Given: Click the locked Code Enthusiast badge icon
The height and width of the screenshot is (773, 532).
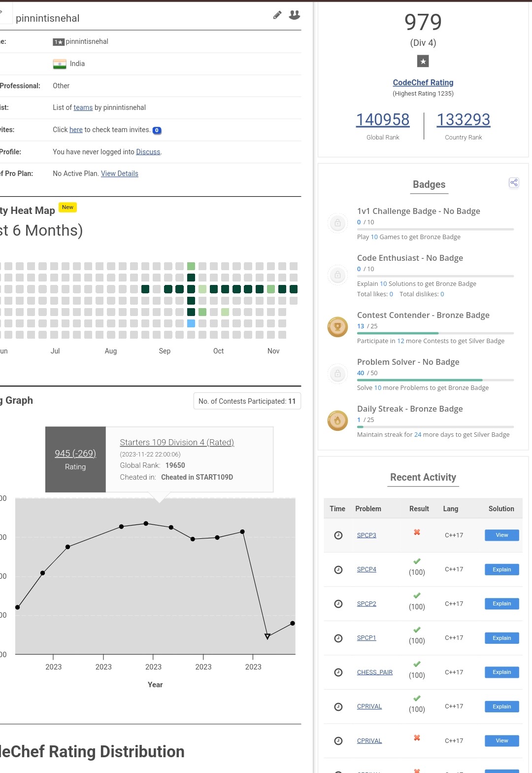Looking at the screenshot, I should click(x=337, y=275).
